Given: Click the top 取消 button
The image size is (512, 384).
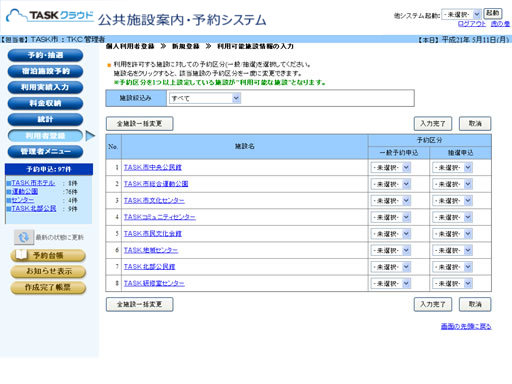Looking at the screenshot, I should point(475,124).
